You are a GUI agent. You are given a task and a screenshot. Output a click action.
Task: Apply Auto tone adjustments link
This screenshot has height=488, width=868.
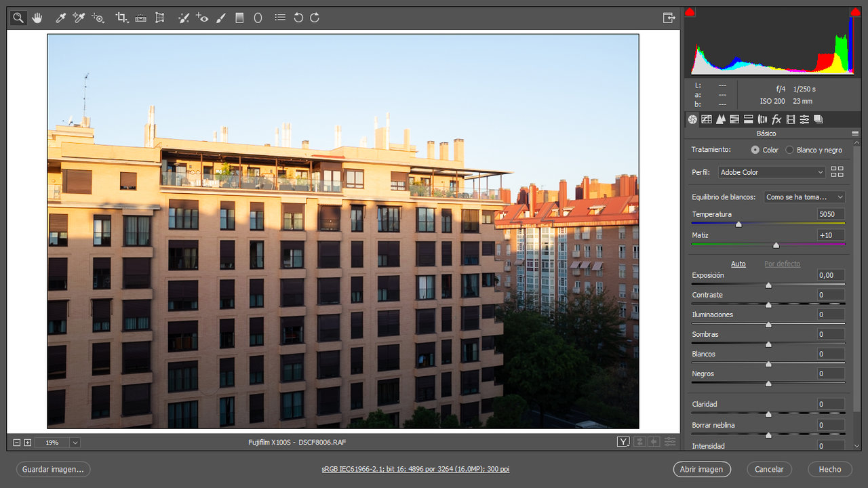(738, 264)
